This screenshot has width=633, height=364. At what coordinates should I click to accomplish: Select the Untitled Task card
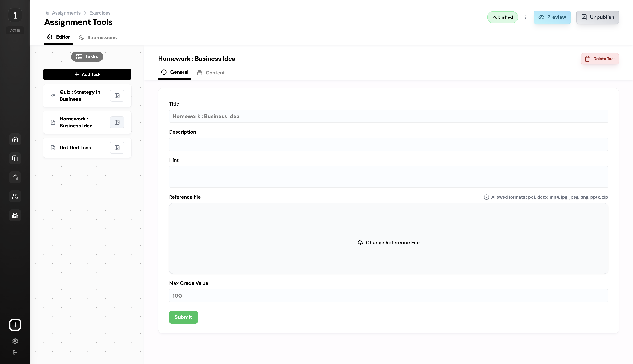click(x=87, y=148)
